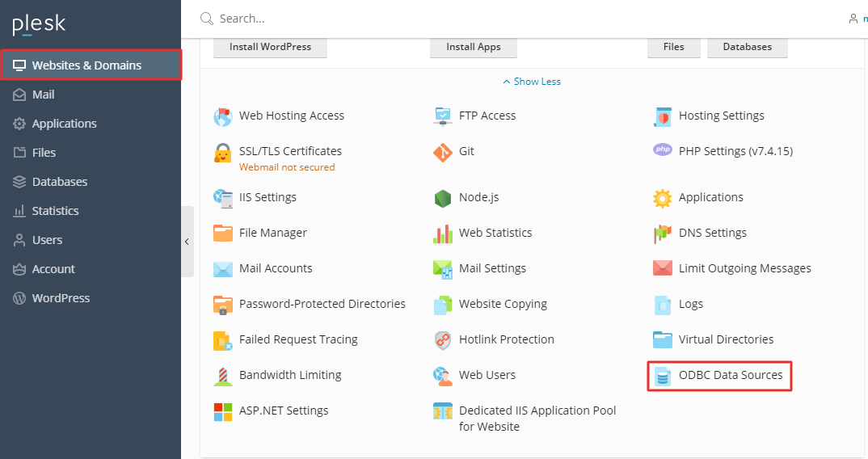Open the PHP Settings (v7.4.15) link

pyautogui.click(x=735, y=151)
